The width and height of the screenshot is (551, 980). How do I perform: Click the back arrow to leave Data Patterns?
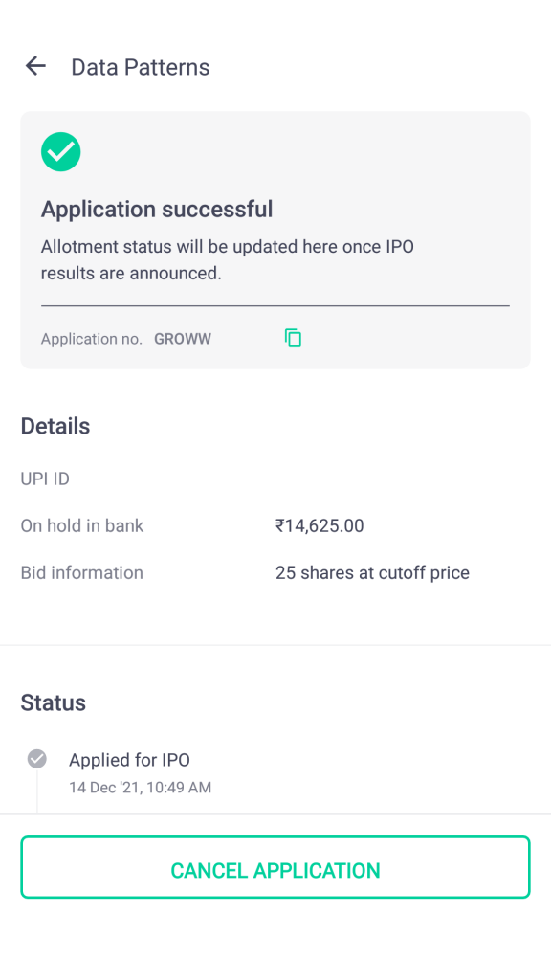34,66
